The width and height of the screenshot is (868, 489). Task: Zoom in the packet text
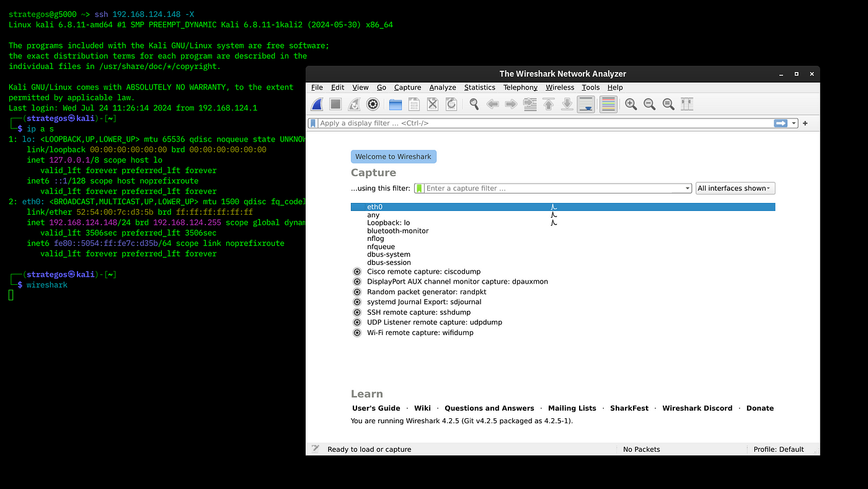[x=631, y=104]
